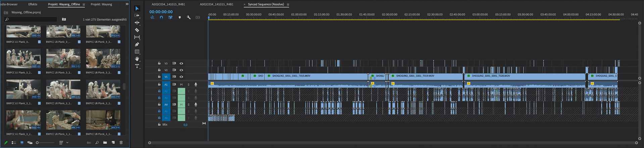The height and width of the screenshot is (148, 644).
Task: Switch to Media-Browser tab
Action: click(x=9, y=4)
